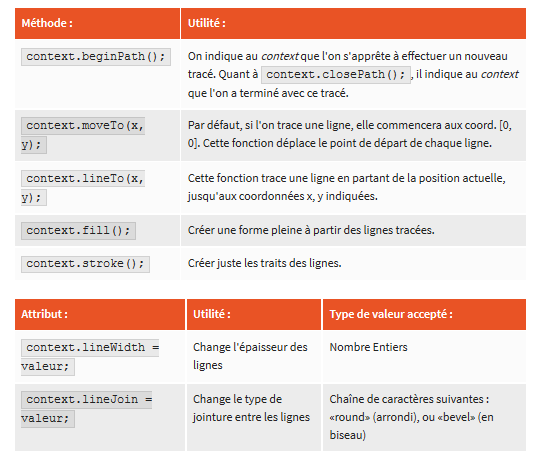Click the Change le type de jointure cell
The width and height of the screenshot is (542, 467).
click(251, 408)
